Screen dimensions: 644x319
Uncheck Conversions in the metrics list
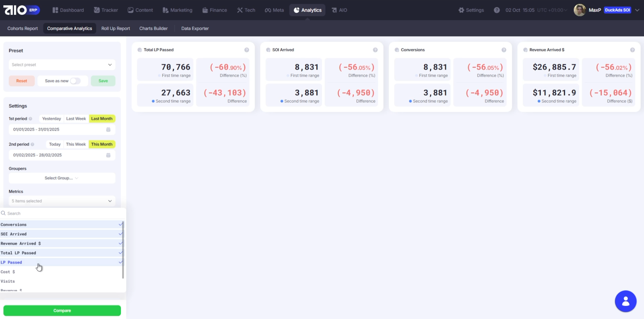[60, 225]
